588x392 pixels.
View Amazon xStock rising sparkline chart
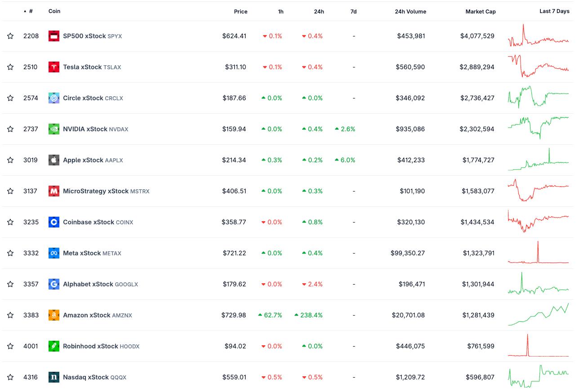point(538,314)
